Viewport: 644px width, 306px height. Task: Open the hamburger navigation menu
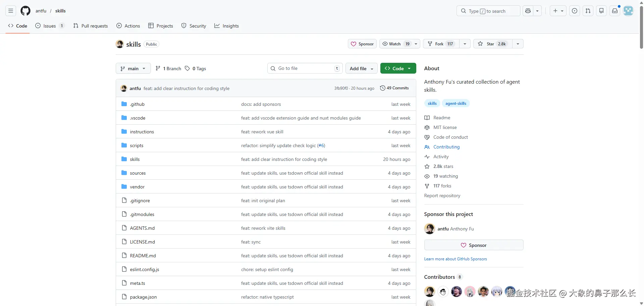coord(11,11)
